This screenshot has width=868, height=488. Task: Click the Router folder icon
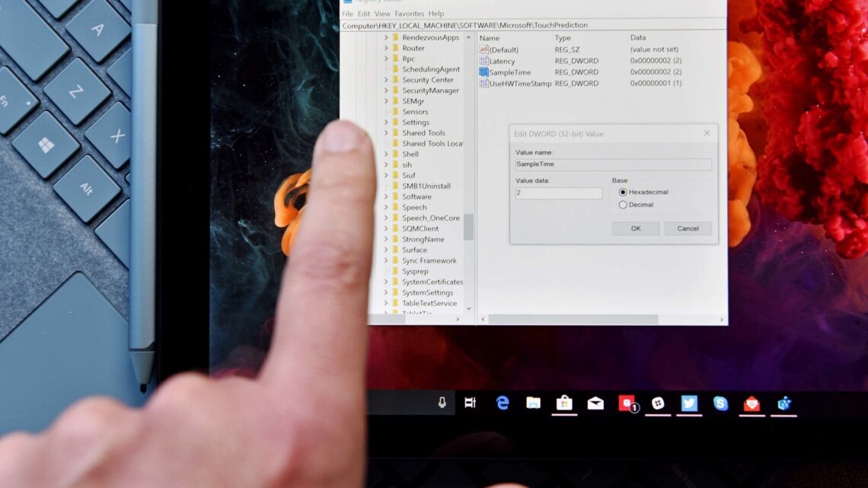(395, 48)
